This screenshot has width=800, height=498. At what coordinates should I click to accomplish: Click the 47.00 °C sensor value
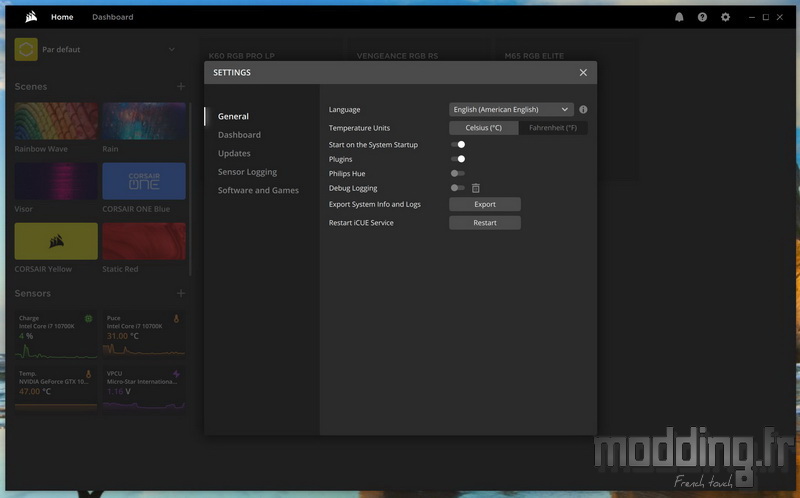coord(35,391)
